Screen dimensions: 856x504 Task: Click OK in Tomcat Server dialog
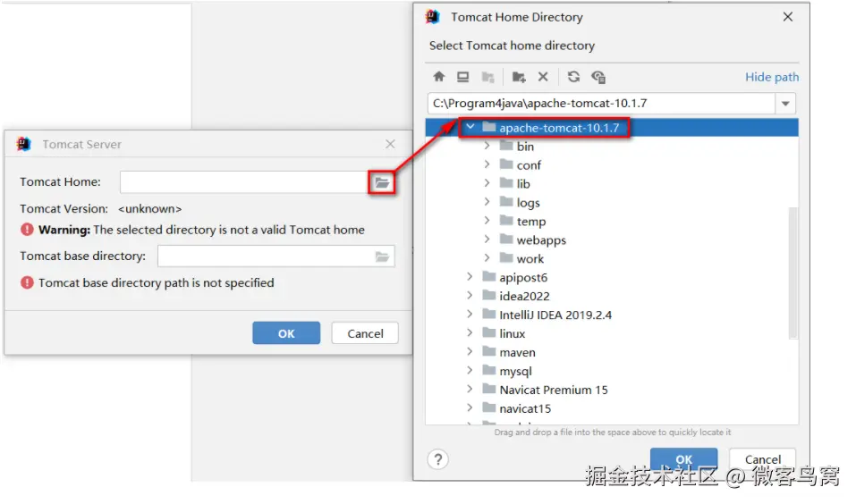(x=286, y=333)
